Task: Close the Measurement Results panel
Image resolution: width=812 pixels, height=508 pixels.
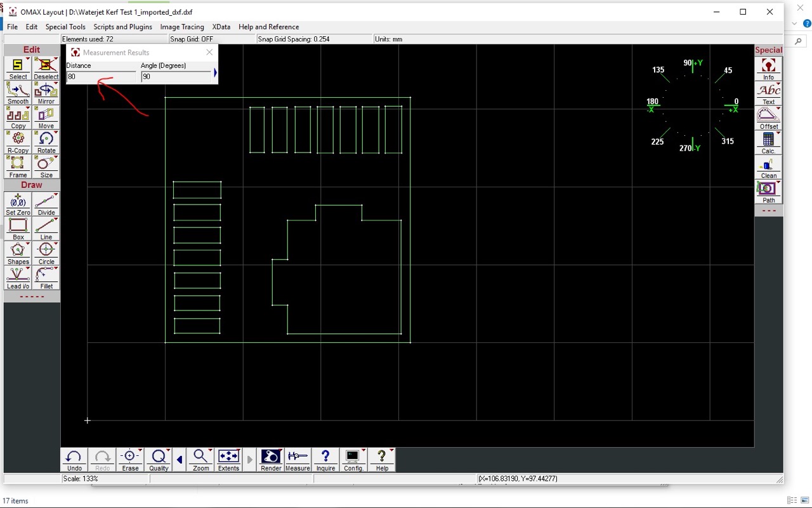Action: tap(209, 52)
